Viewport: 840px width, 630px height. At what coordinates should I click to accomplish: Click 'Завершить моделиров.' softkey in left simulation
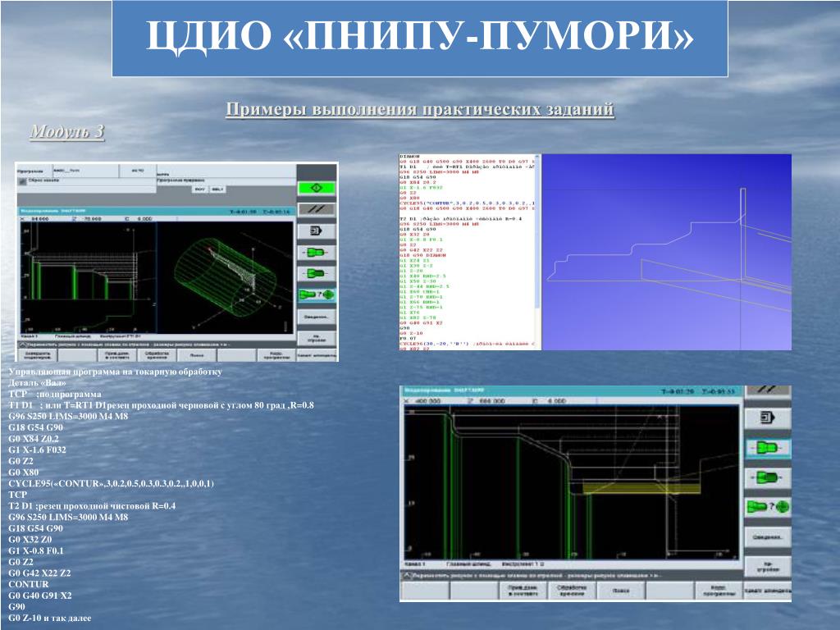click(x=38, y=356)
